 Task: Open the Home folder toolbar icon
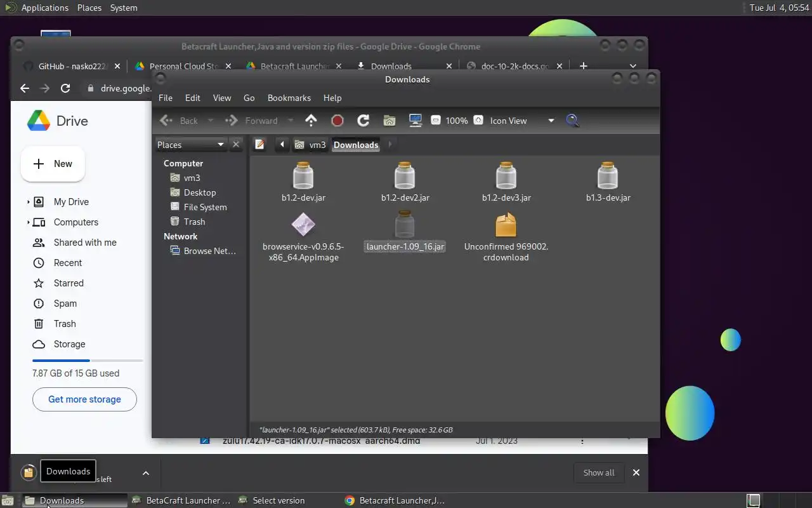click(x=390, y=121)
